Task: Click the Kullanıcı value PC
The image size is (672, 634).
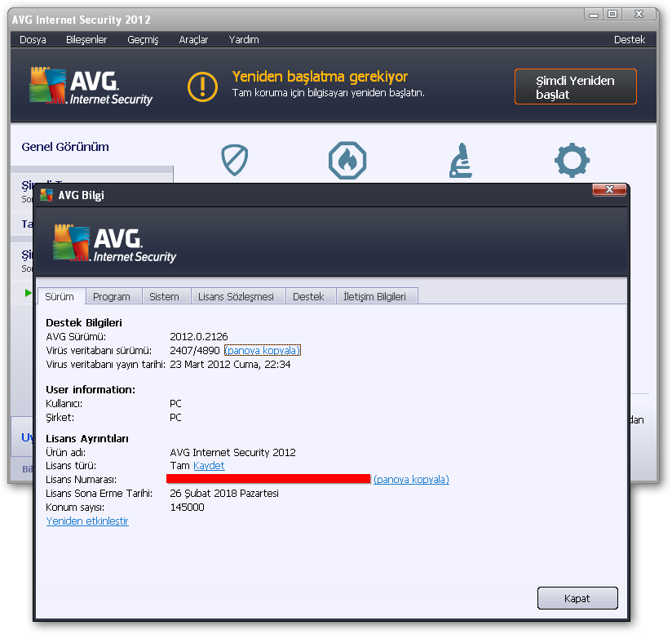Action: (x=175, y=403)
